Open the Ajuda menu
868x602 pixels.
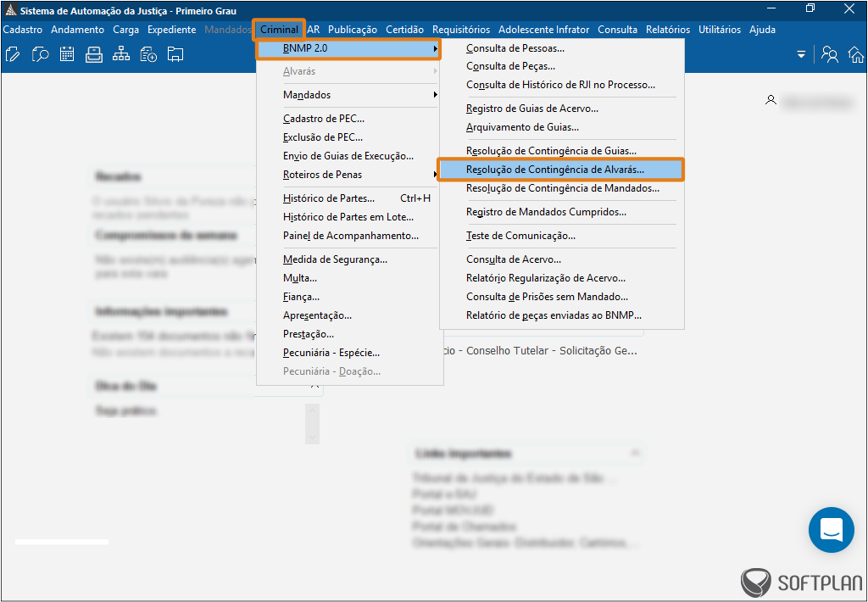762,30
